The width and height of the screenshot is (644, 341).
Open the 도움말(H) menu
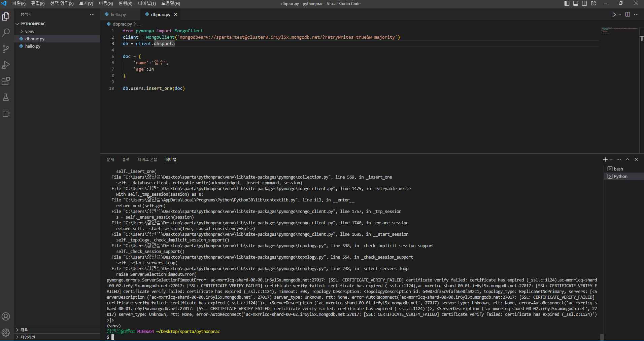[170, 3]
